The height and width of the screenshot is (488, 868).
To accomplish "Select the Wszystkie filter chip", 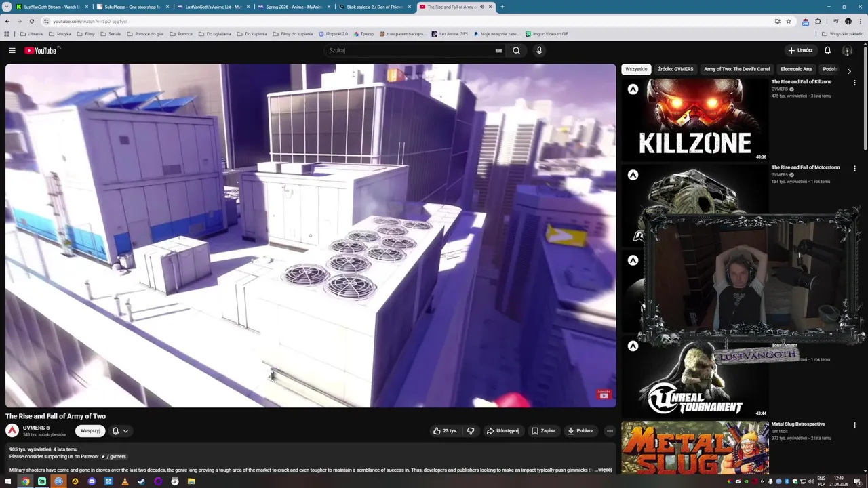I will tap(636, 69).
